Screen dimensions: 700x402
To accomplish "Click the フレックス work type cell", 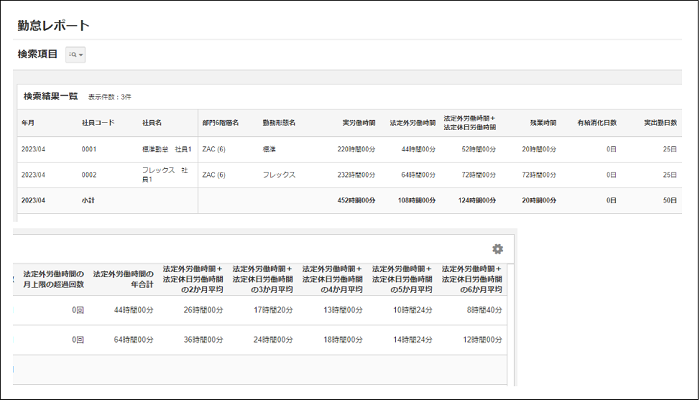I will [279, 174].
